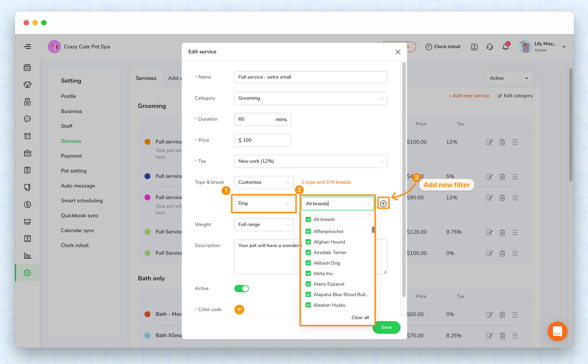This screenshot has height=364, width=588.
Task: Click the Price $ 100 field
Action: coord(263,140)
